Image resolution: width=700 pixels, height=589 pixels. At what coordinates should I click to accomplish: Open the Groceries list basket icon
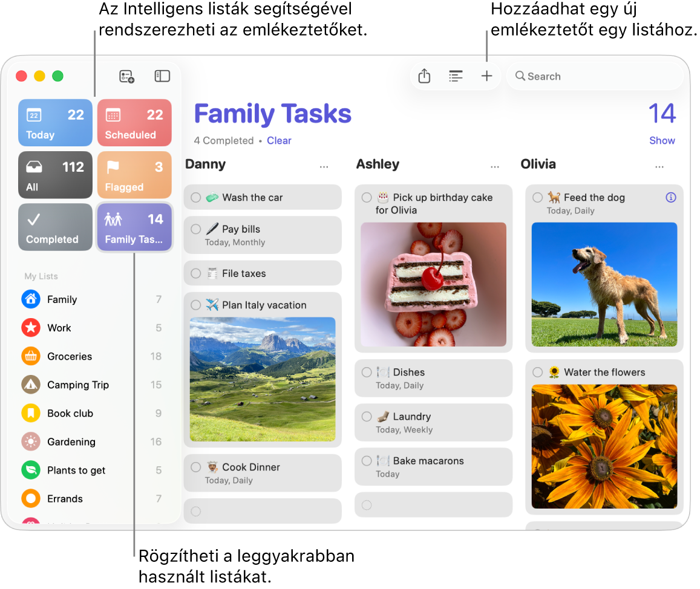pos(31,357)
